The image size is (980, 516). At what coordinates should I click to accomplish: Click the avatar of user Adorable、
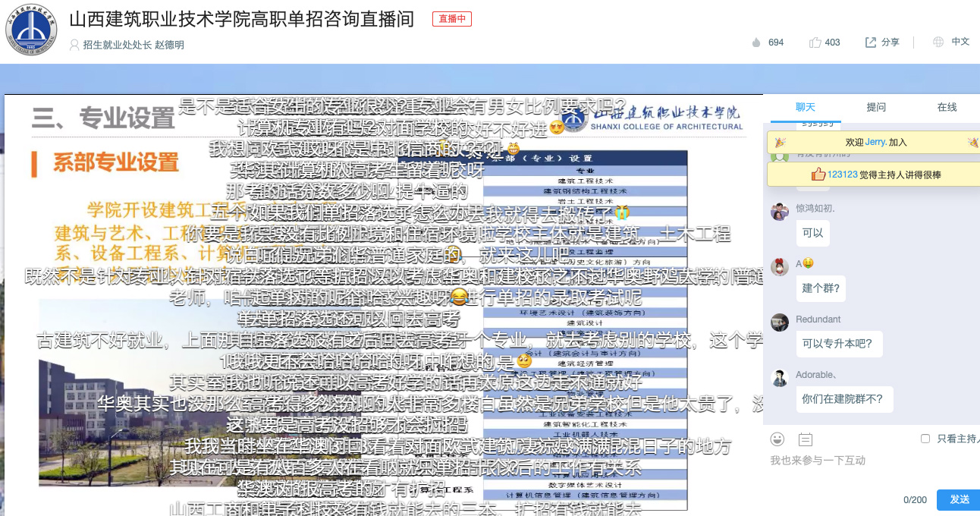click(x=780, y=378)
